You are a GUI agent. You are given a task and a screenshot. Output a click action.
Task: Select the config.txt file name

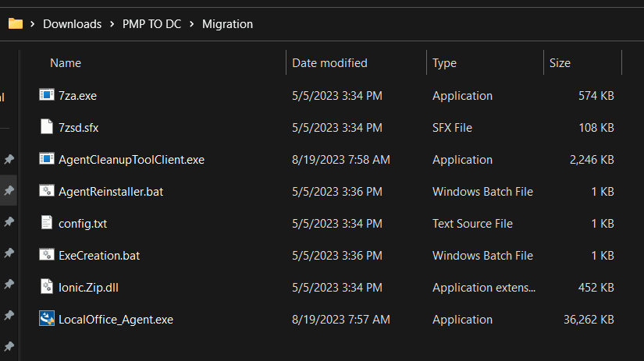pyautogui.click(x=83, y=223)
